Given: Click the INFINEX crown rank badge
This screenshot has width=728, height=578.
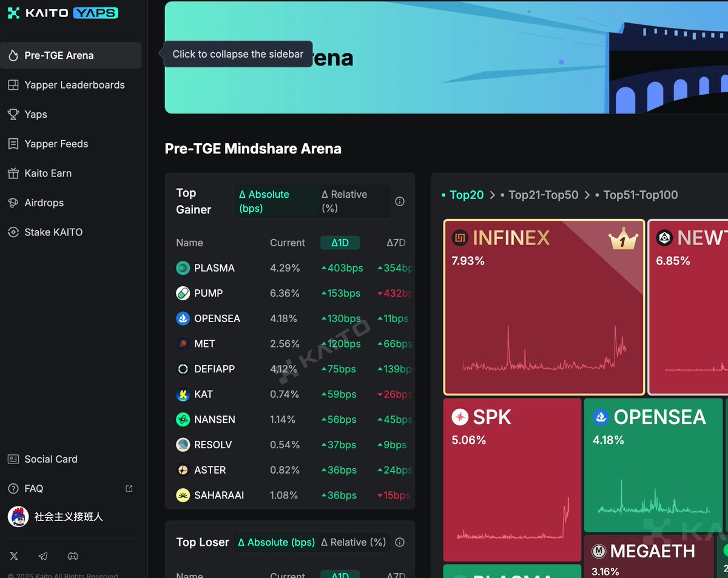Looking at the screenshot, I should [x=624, y=240].
